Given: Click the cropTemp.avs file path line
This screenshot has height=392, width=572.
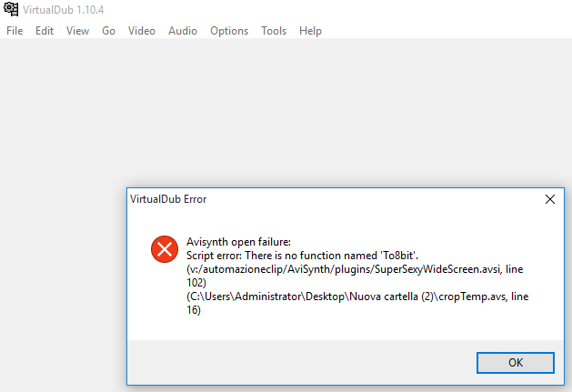Looking at the screenshot, I should click(355, 297).
